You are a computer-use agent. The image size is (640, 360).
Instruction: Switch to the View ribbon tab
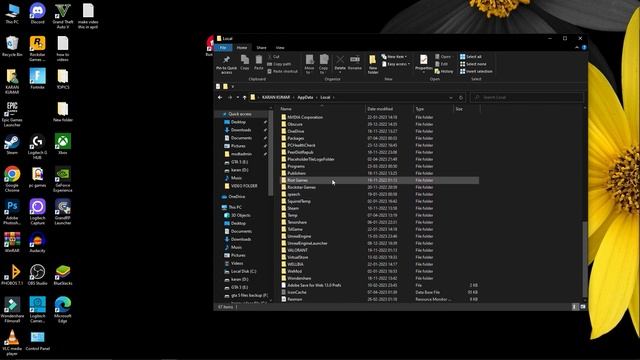click(280, 48)
